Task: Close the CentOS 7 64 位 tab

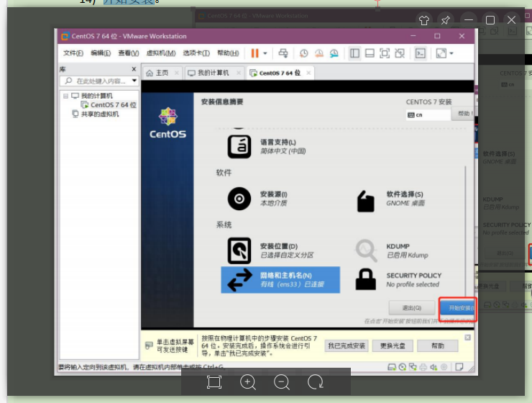Action: [x=308, y=73]
